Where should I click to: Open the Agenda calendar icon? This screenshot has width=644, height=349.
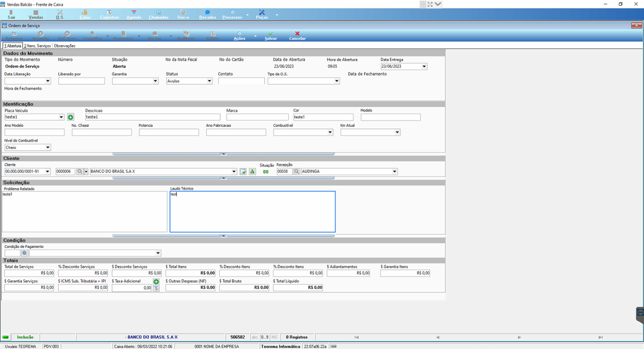pos(134,15)
